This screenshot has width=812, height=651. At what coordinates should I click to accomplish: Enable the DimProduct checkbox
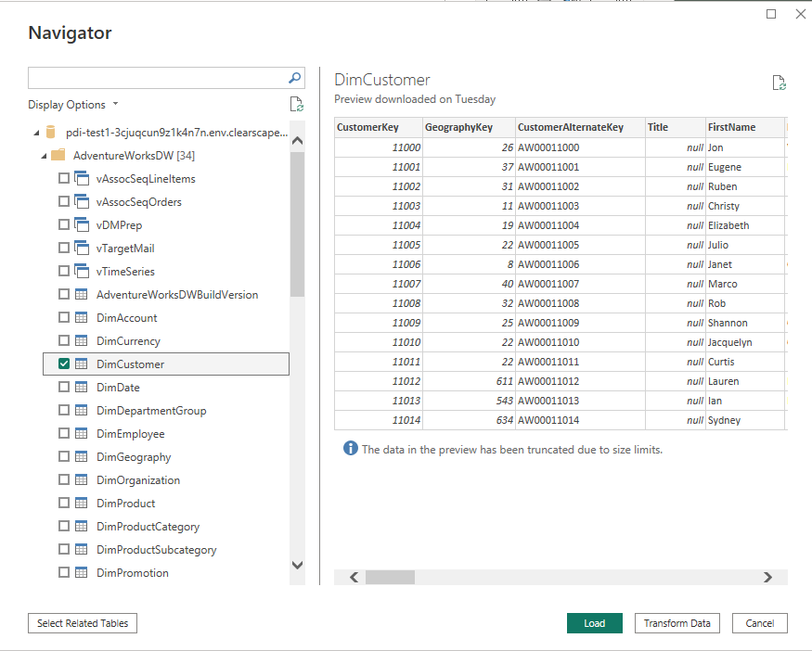[x=63, y=503]
